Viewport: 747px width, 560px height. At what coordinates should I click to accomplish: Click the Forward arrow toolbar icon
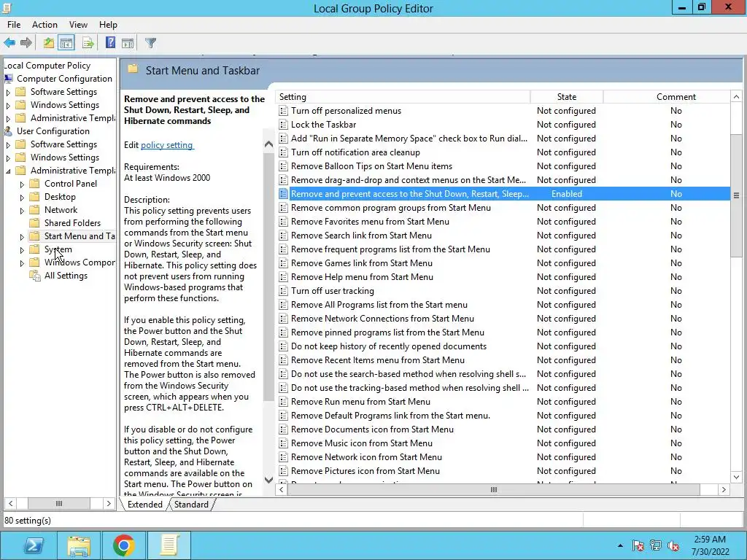pyautogui.click(x=26, y=43)
